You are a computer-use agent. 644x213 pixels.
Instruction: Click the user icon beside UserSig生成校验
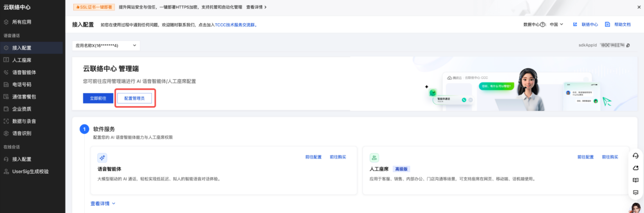tap(6, 172)
